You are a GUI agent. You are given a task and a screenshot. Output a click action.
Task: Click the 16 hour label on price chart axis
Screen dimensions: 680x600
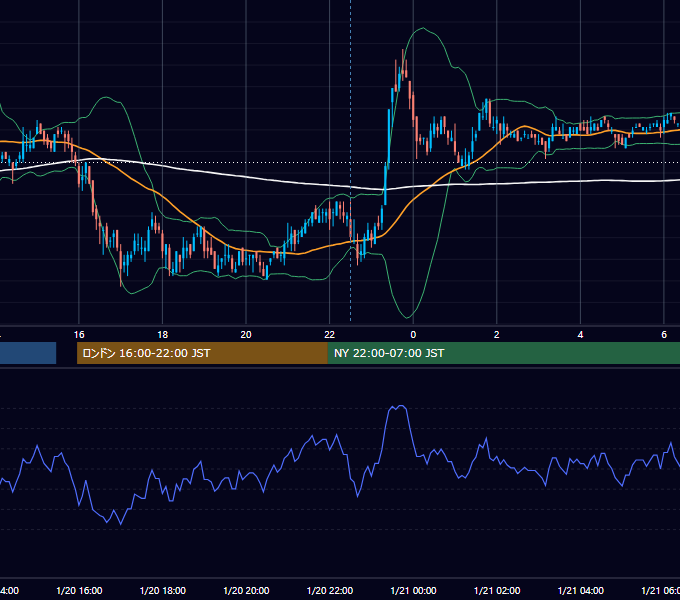(x=79, y=335)
